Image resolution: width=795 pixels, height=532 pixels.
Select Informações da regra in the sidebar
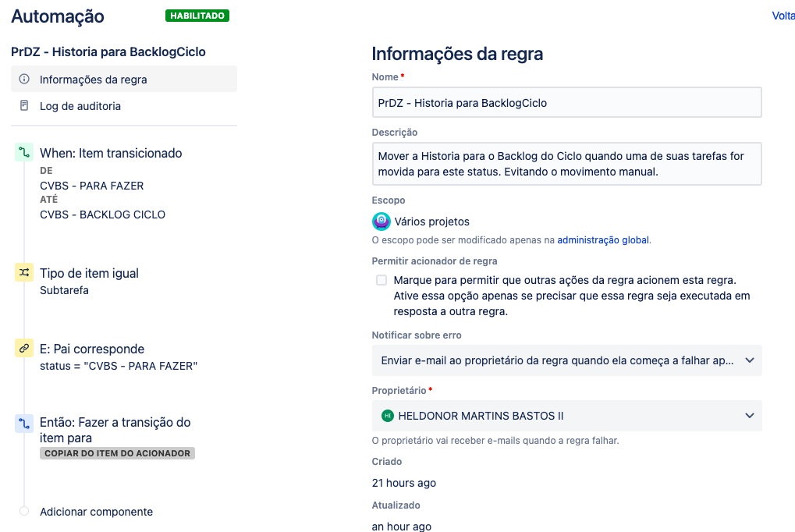124,79
